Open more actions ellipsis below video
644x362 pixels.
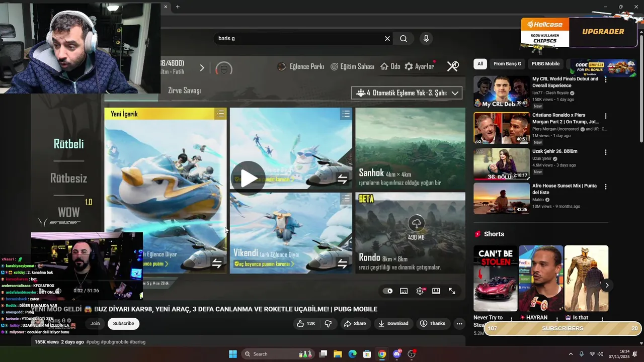coord(459,324)
